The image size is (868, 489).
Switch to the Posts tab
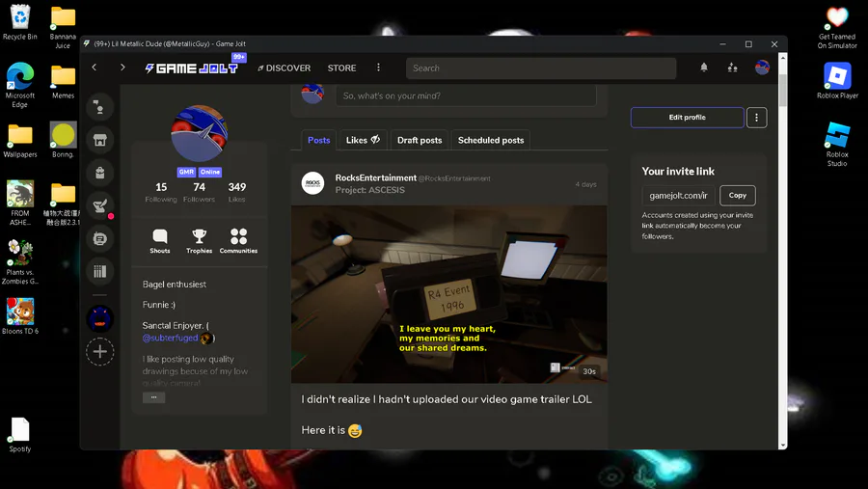click(319, 140)
